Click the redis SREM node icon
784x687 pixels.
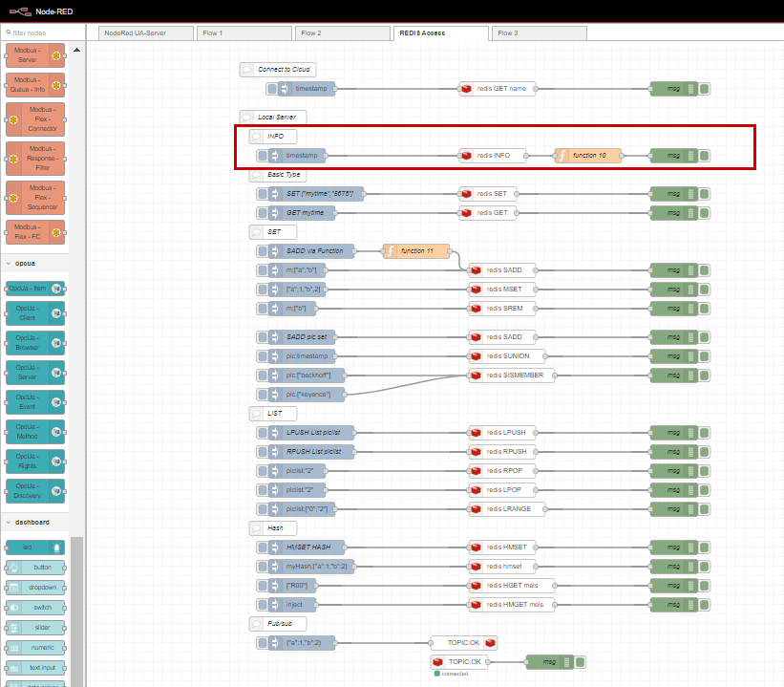tap(476, 309)
